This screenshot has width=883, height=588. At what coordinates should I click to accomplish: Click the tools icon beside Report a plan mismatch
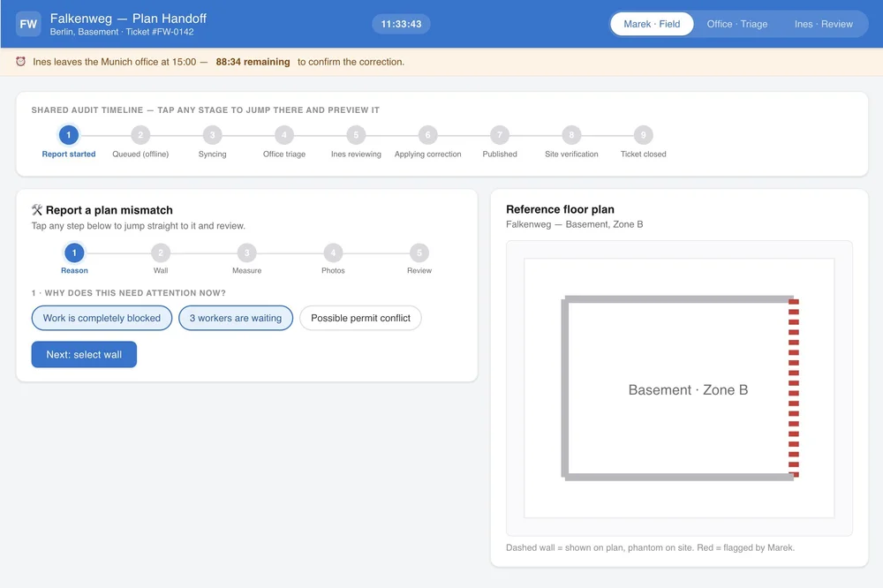[x=37, y=209]
